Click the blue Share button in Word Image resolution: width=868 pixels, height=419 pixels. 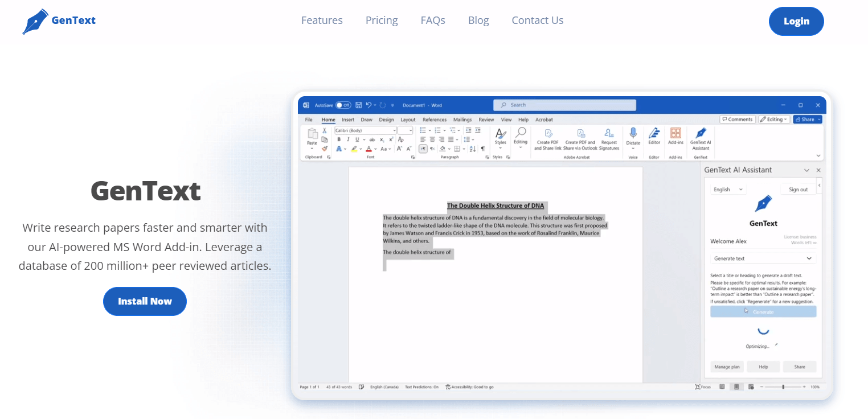tap(808, 120)
